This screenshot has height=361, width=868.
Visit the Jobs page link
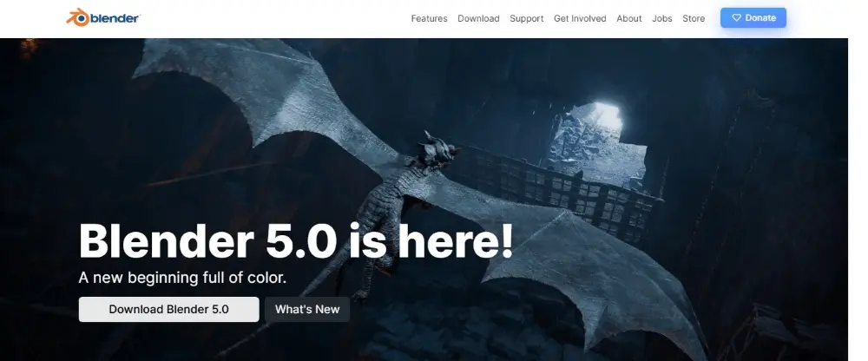pos(662,18)
